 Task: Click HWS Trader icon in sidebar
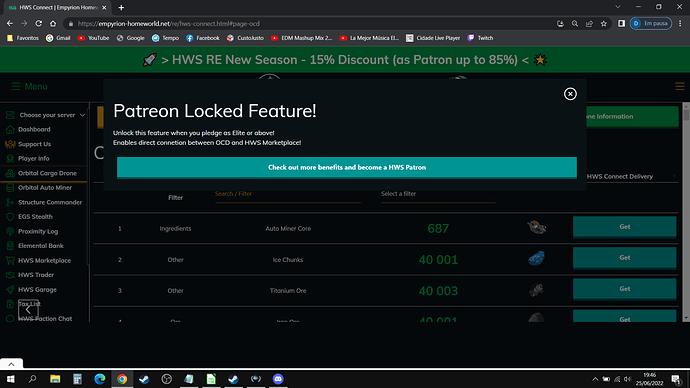point(10,275)
